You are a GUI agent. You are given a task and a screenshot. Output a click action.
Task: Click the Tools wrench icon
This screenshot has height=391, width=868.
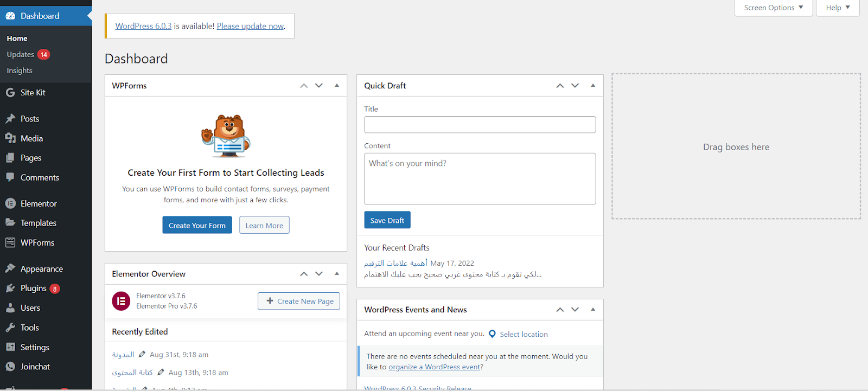tap(10, 327)
